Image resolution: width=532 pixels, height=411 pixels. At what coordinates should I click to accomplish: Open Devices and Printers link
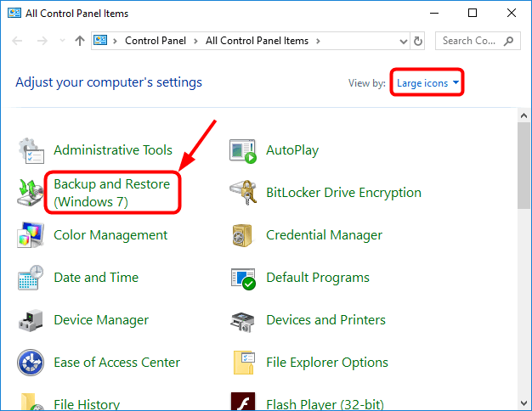325,320
